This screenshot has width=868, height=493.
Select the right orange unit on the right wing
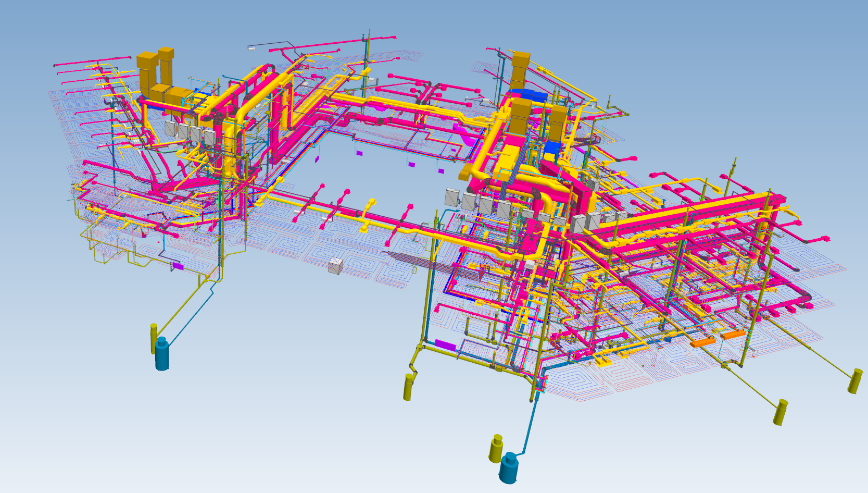point(733,335)
